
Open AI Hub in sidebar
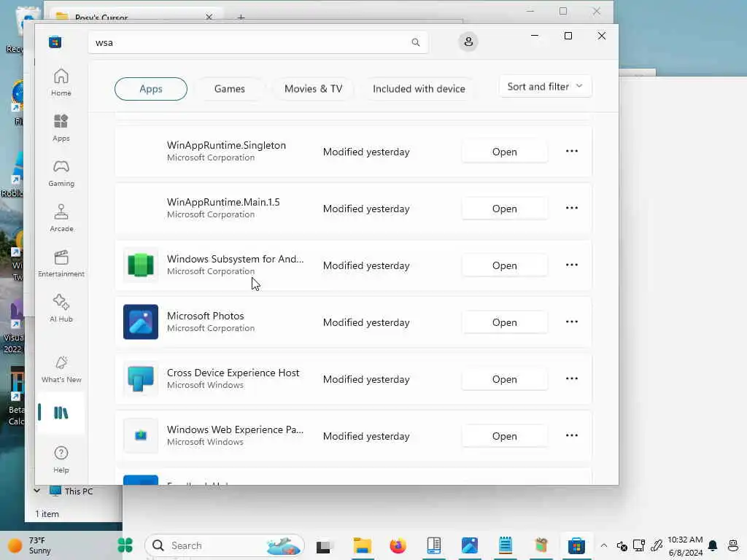61,308
